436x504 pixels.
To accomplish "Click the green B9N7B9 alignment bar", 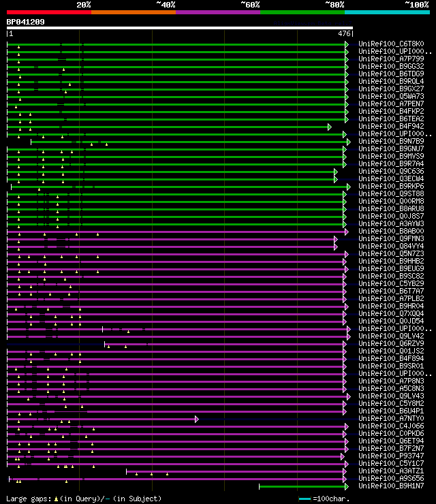I will [189, 142].
